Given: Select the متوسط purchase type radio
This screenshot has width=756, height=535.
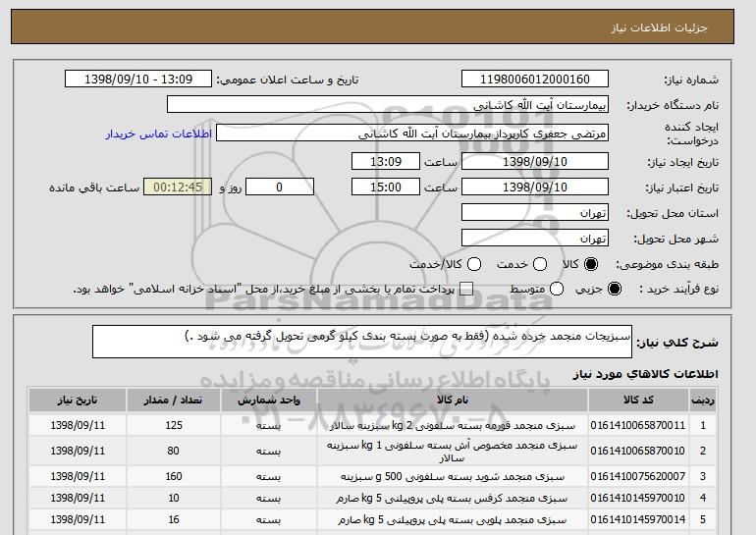Looking at the screenshot, I should coord(557,290).
